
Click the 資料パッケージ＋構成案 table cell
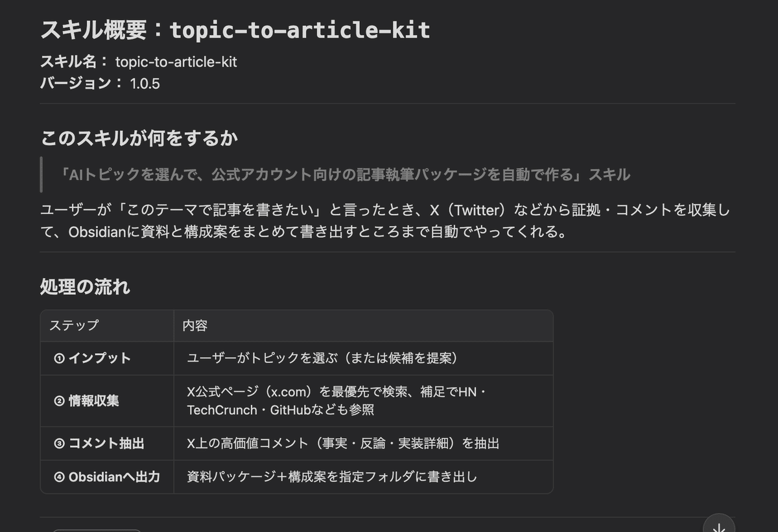coord(332,478)
